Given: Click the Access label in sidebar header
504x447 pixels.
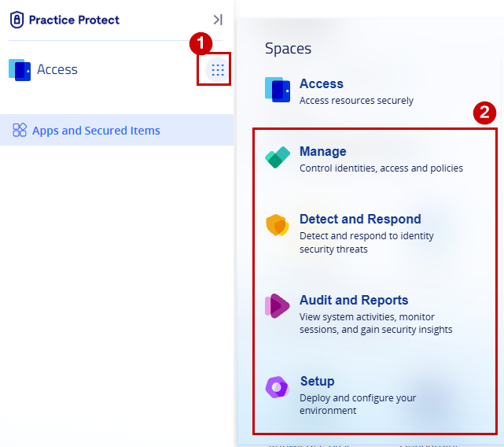Looking at the screenshot, I should click(57, 69).
